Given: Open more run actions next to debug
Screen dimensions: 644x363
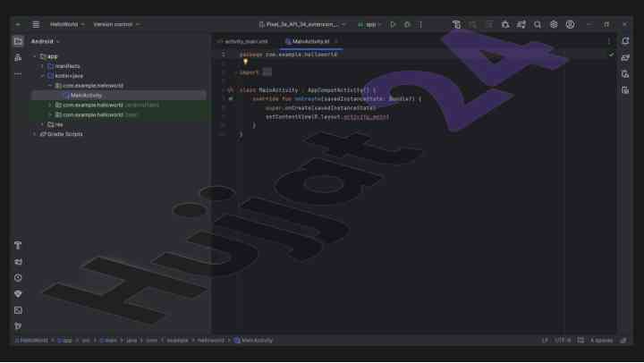Looking at the screenshot, I should [x=420, y=25].
